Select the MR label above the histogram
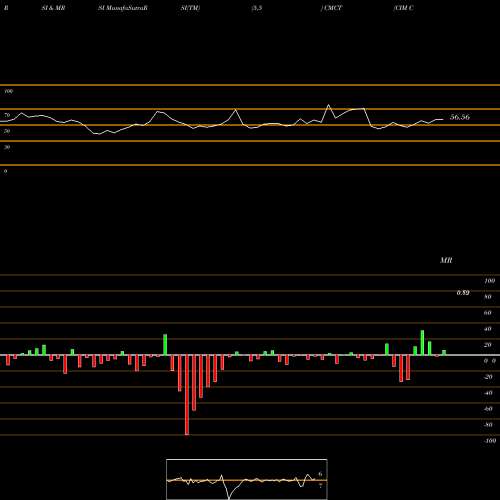This screenshot has height=500, width=500. point(446,260)
